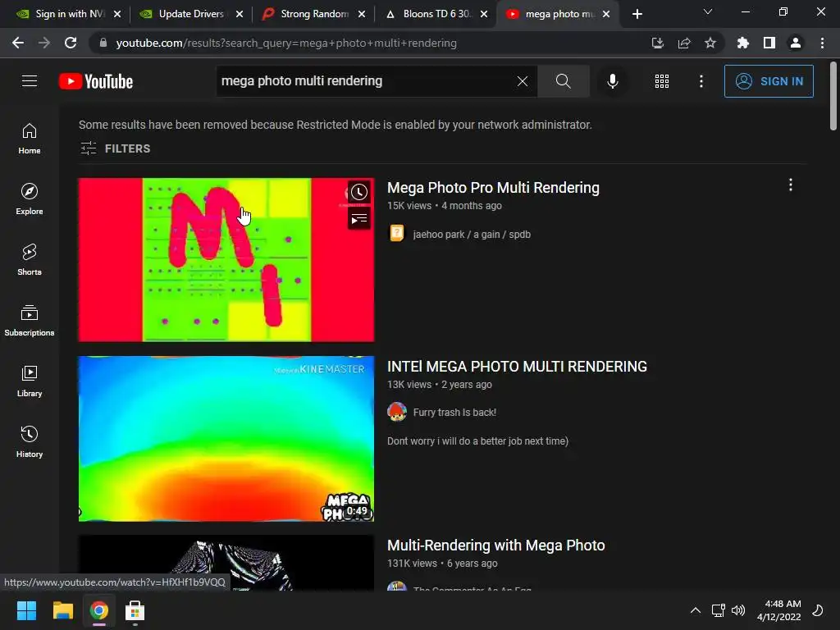
Task: Bookmark this page with the star
Action: pyautogui.click(x=710, y=43)
